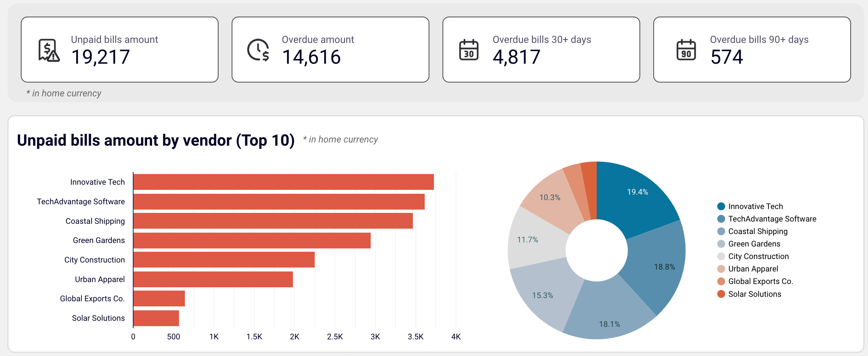Click the 90-day calendar icon
The height and width of the screenshot is (356, 868).
(x=686, y=50)
